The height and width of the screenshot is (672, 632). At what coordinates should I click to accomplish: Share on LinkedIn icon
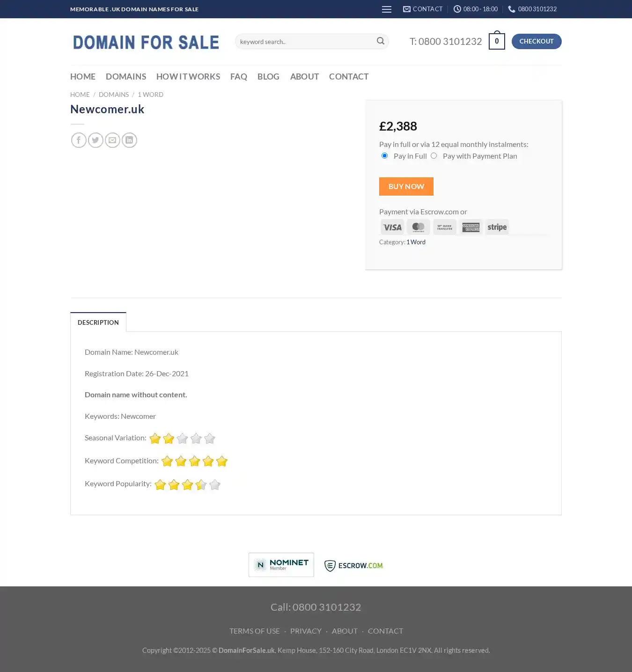[129, 140]
